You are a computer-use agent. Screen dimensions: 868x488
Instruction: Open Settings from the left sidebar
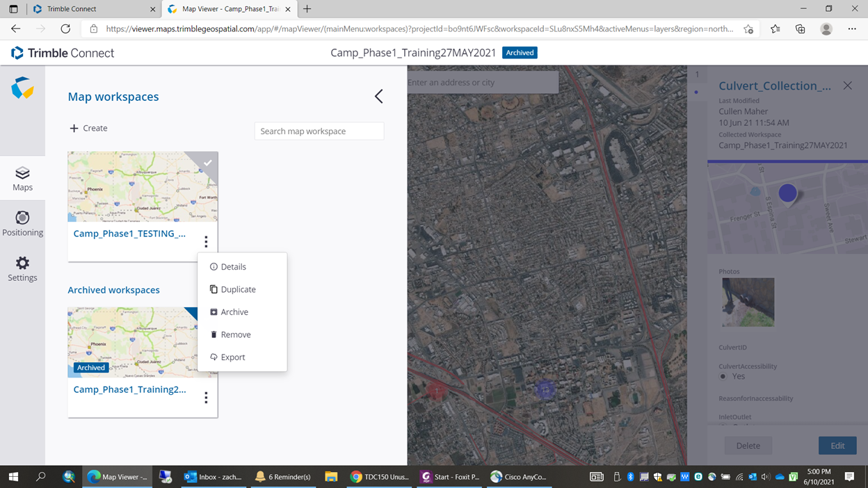point(22,269)
